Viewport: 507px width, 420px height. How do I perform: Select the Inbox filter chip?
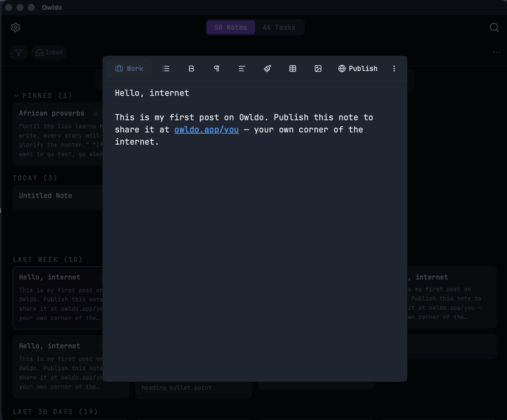click(49, 52)
